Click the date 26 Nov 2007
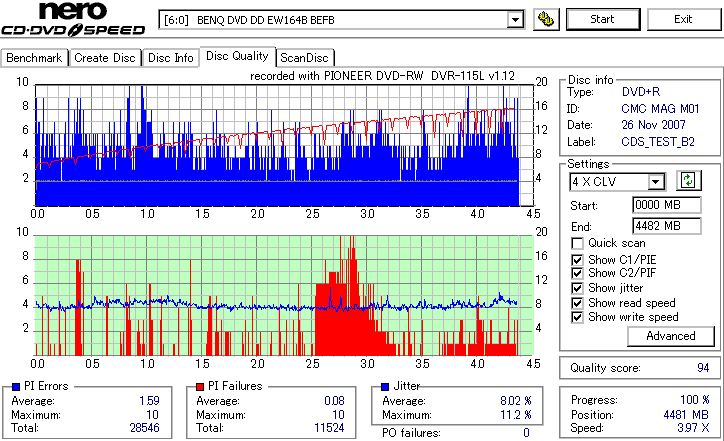 (653, 125)
